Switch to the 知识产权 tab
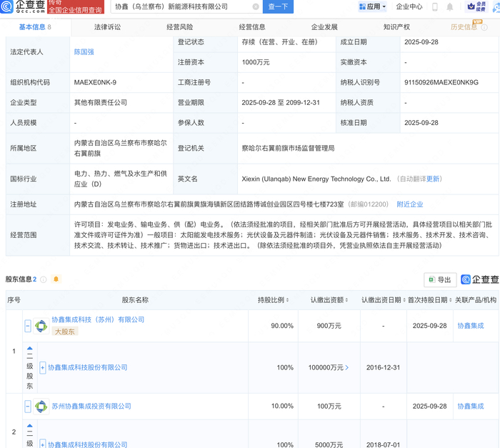500x448 pixels. (396, 27)
